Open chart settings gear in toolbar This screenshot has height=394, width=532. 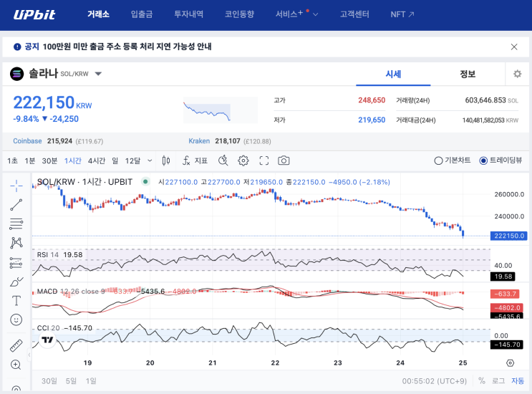tap(243, 160)
